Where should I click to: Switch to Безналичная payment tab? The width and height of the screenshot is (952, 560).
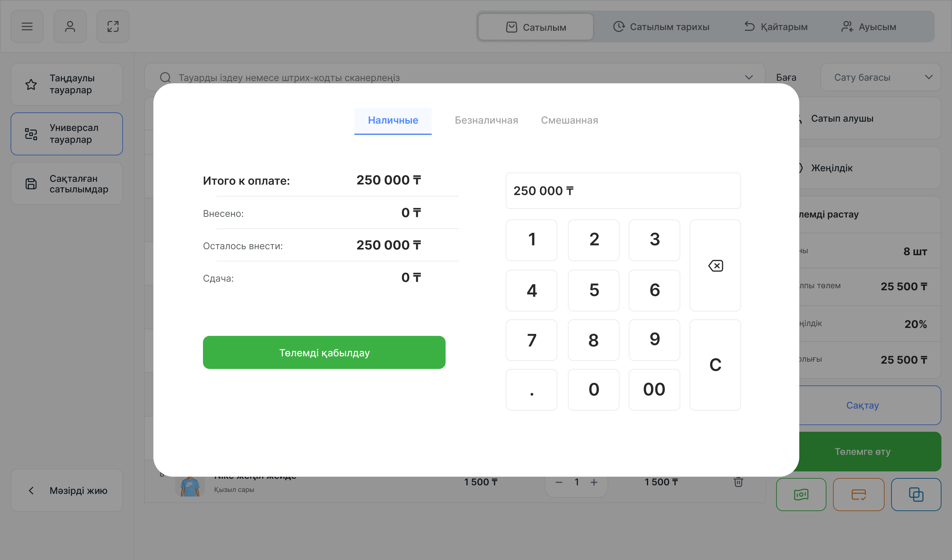point(486,120)
